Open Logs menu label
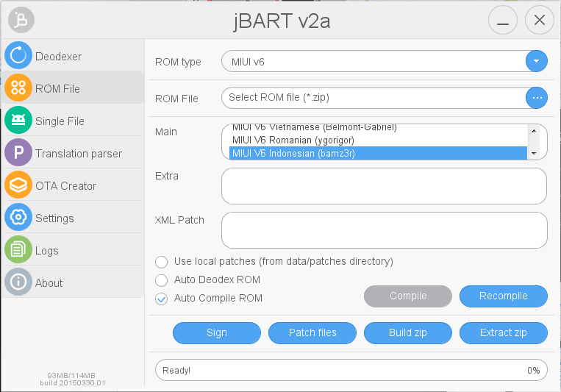The image size is (561, 392). coord(47,251)
